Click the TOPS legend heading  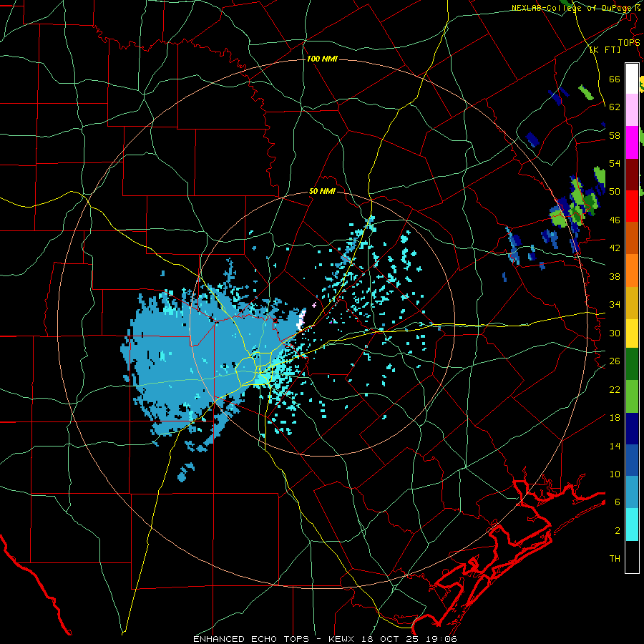click(629, 42)
